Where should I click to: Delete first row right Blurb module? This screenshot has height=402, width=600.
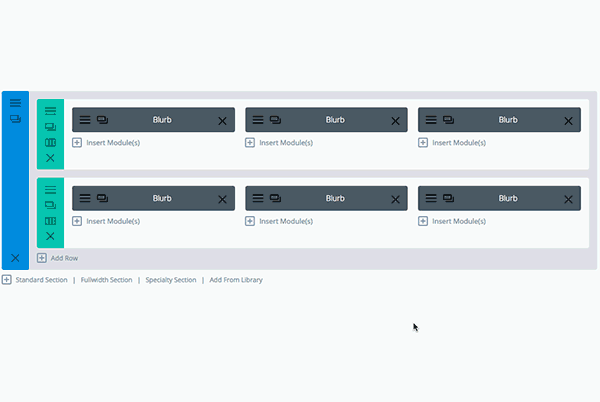(568, 121)
